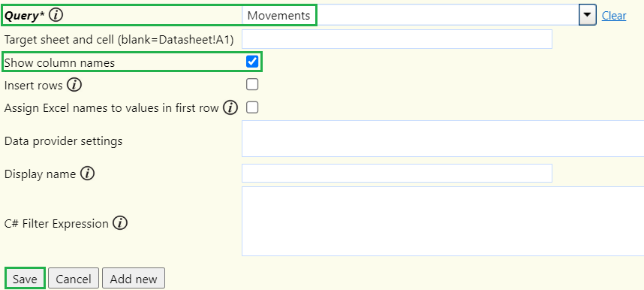Click inside the C# Filter Expression textarea
The width and height of the screenshot is (644, 290).
coord(443,222)
